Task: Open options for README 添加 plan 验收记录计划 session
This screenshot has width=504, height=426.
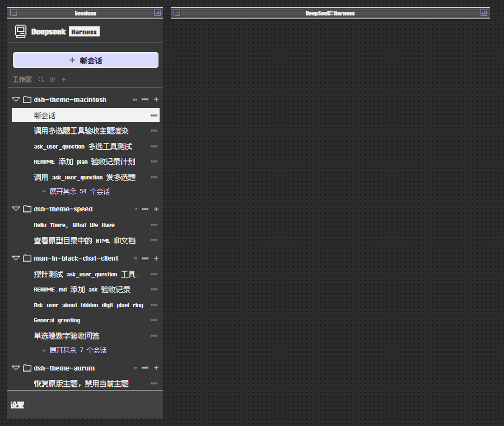Action: point(154,161)
